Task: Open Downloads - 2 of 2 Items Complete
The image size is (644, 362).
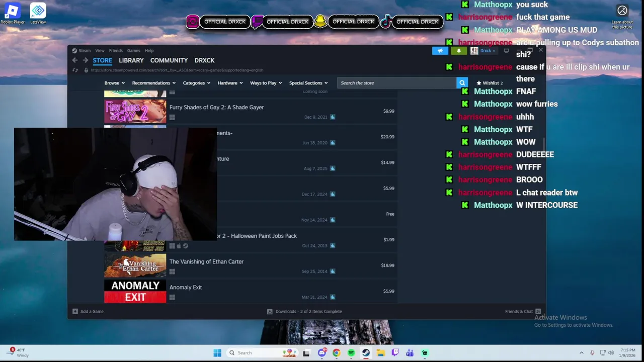Action: 308,311
